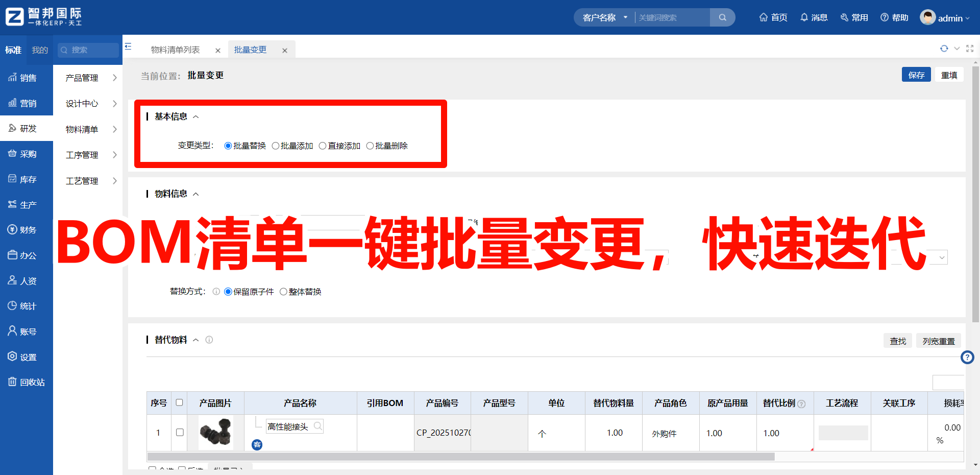This screenshot has height=475, width=980.
Task: Click the horizontal scrollbar under the table
Action: (459, 457)
